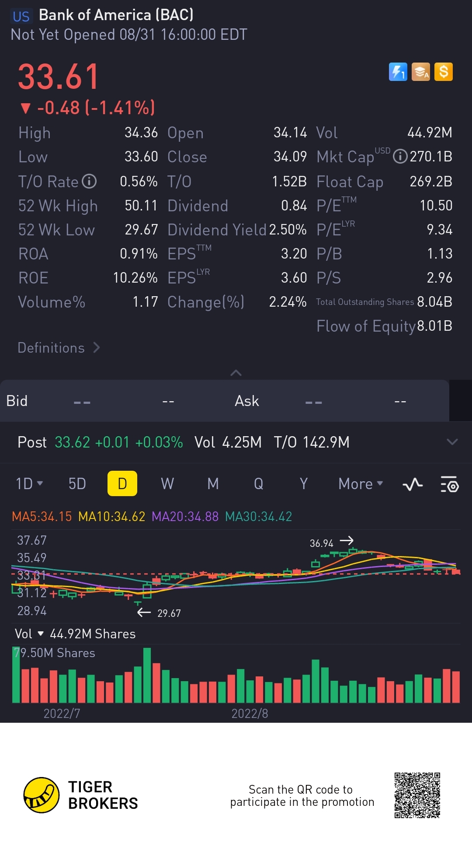The height and width of the screenshot is (868, 472).
Task: Tap the 2022/8 date label on chart
Action: coord(250,714)
